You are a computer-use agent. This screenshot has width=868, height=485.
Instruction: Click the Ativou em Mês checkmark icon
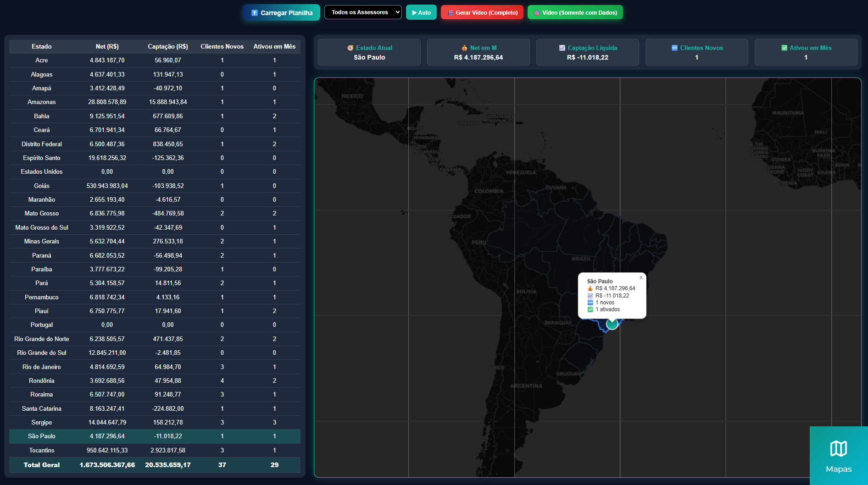tap(784, 48)
